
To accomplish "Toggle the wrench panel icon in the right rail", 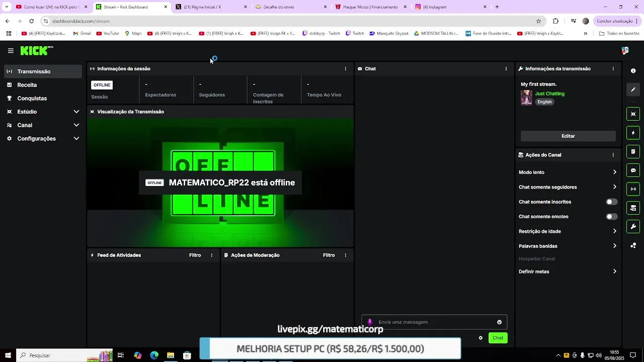I will (x=633, y=226).
